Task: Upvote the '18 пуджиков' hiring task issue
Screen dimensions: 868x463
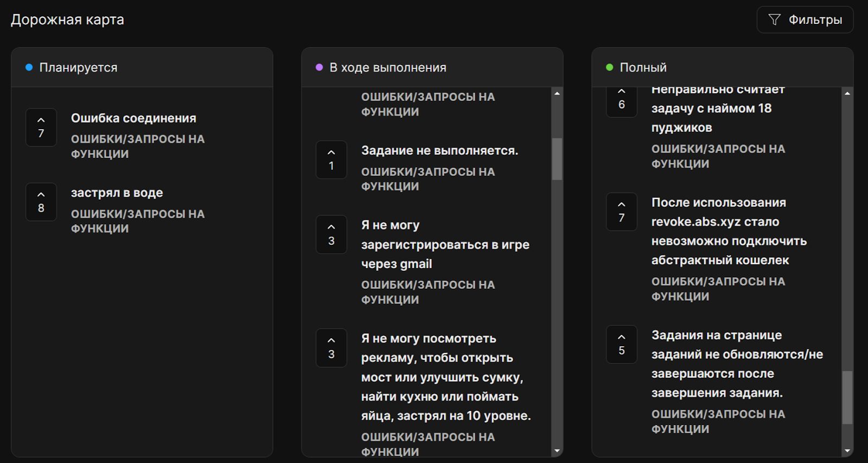Action: pyautogui.click(x=622, y=102)
